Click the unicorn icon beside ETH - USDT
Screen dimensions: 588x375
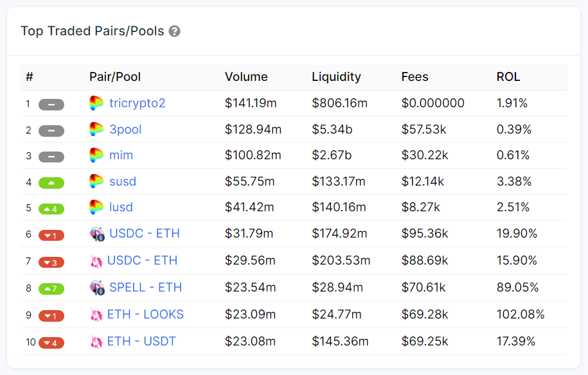(96, 342)
